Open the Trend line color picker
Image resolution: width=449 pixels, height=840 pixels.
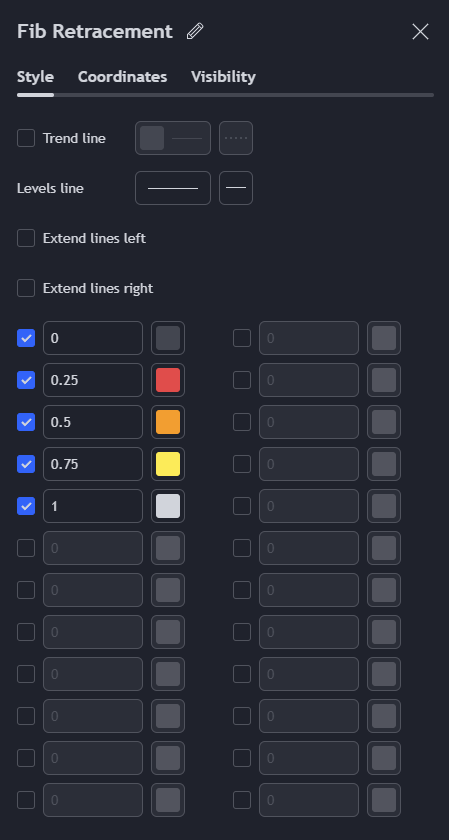[173, 138]
